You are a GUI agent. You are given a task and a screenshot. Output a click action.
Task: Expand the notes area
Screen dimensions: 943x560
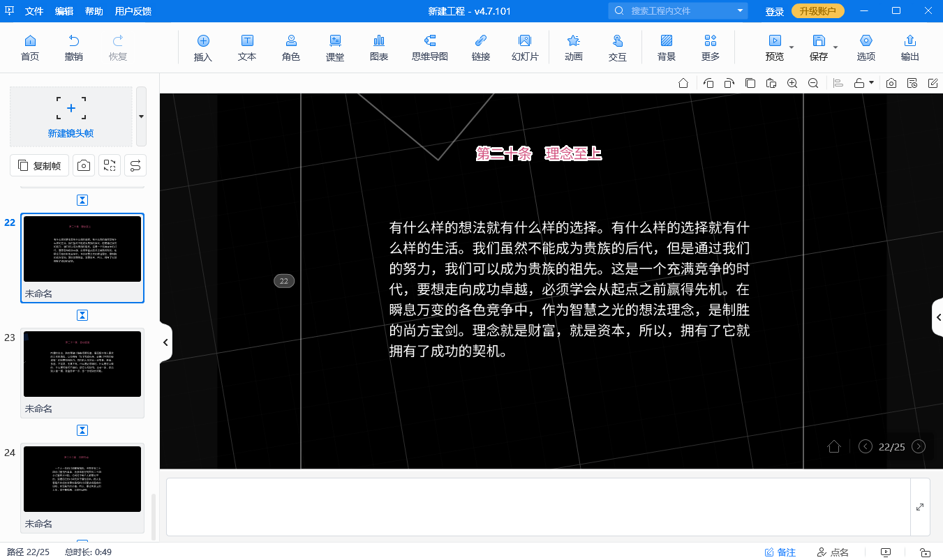click(x=920, y=507)
